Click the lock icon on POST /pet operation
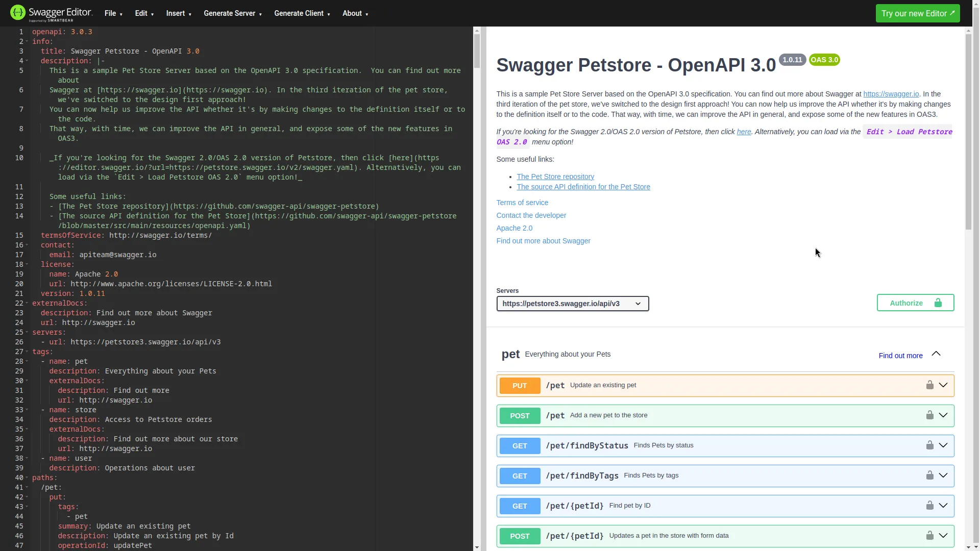 point(930,415)
